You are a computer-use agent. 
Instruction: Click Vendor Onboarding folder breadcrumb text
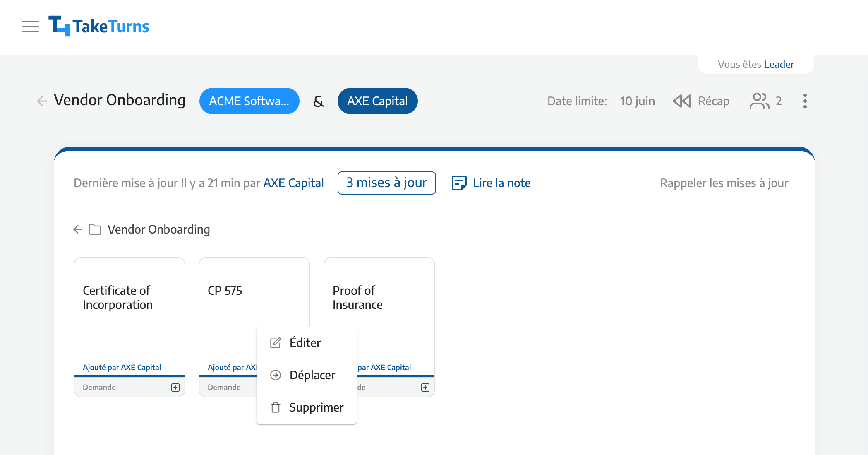158,229
